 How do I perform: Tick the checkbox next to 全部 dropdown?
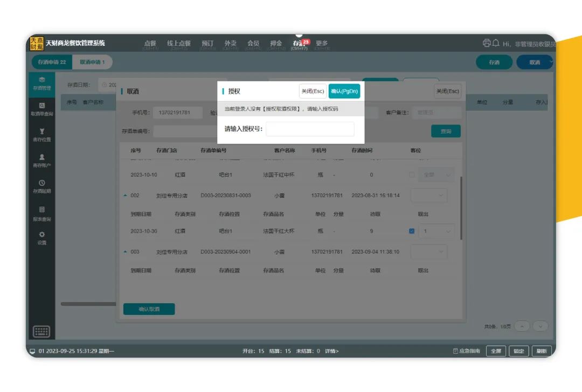(x=412, y=175)
